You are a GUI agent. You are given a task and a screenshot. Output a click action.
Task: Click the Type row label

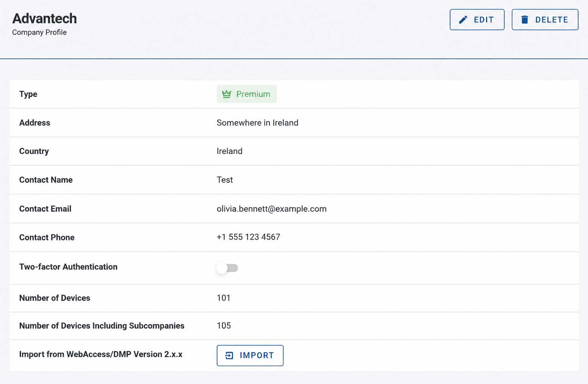(28, 94)
